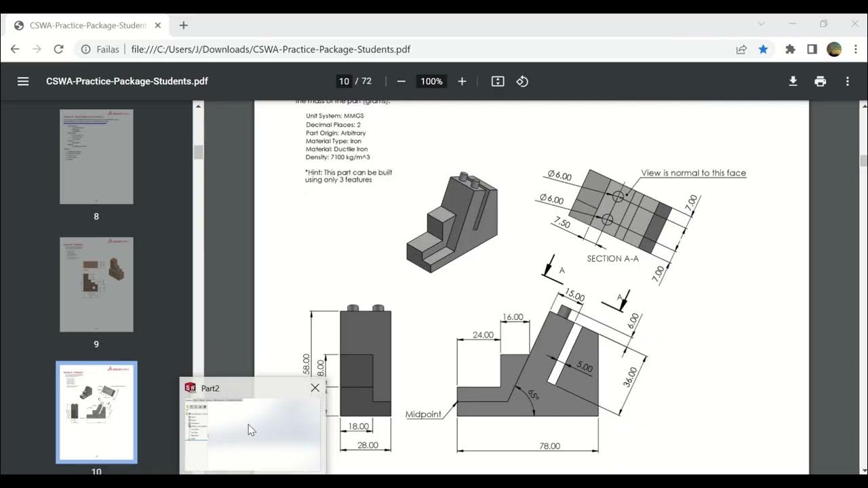Click the thumbnail sidebar scrollbar
868x488 pixels.
point(199,152)
